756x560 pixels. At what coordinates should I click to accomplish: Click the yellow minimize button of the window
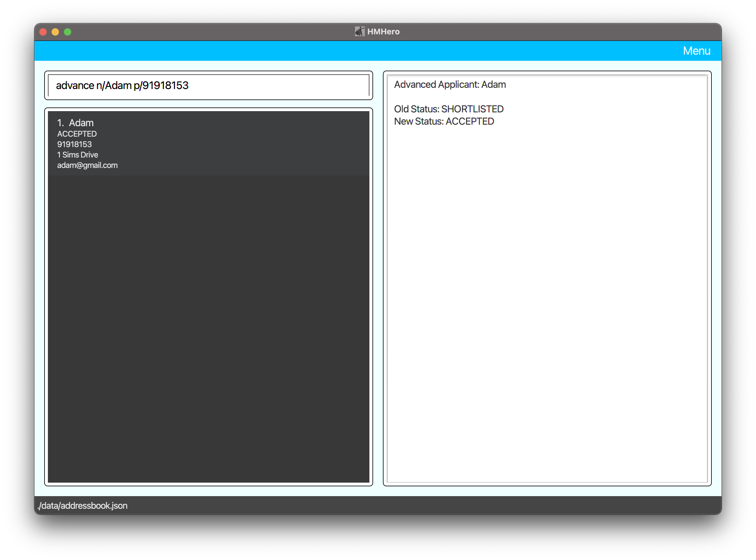point(55,32)
